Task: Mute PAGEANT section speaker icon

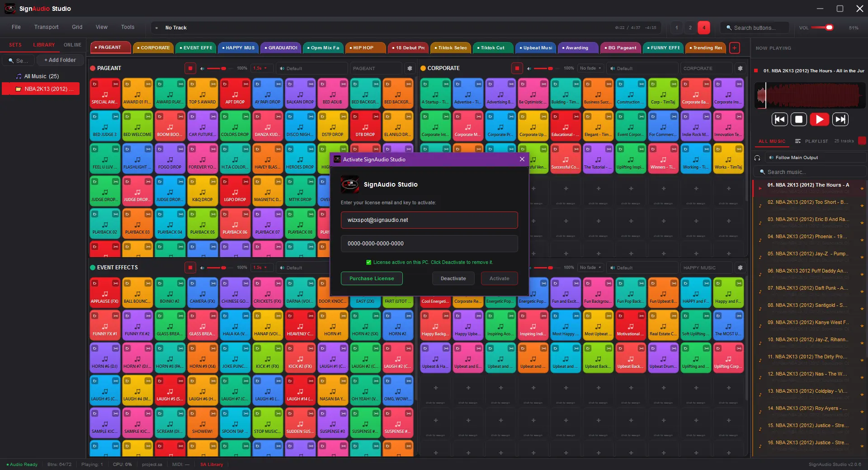Action: [x=202, y=68]
